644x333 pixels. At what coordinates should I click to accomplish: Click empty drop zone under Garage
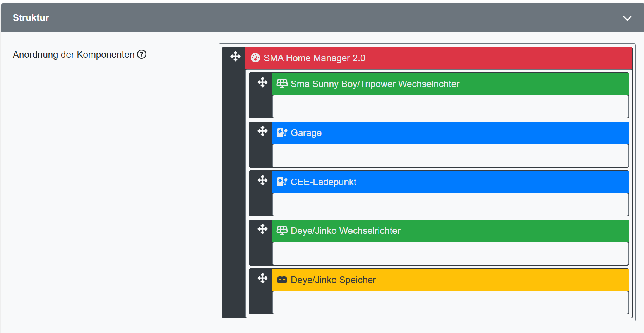tap(450, 156)
